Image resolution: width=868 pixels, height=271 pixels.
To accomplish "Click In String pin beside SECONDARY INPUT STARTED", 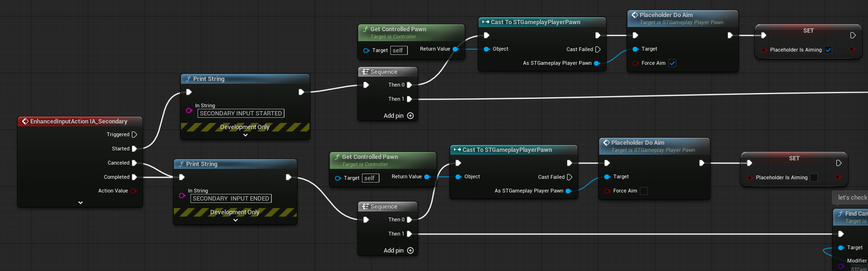I will [x=189, y=111].
